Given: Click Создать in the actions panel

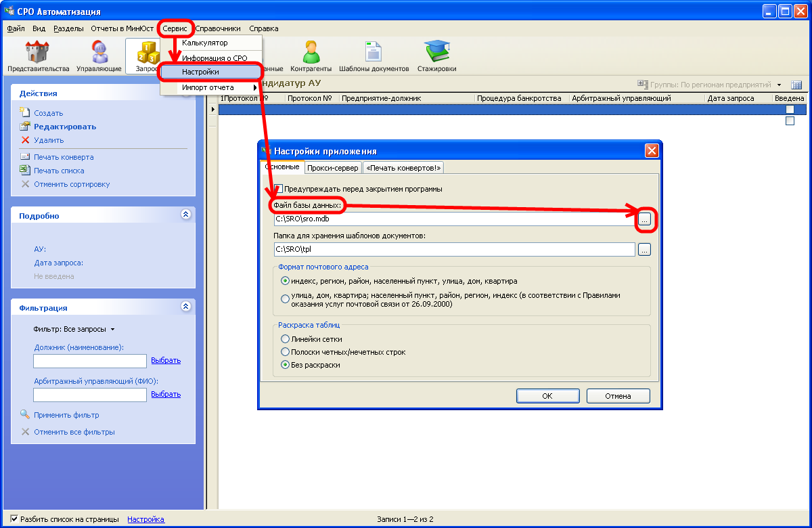Looking at the screenshot, I should 48,113.
